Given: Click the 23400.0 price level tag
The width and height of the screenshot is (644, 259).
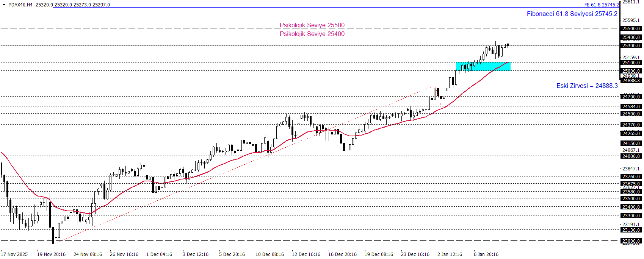Looking at the screenshot, I should coord(631,207).
